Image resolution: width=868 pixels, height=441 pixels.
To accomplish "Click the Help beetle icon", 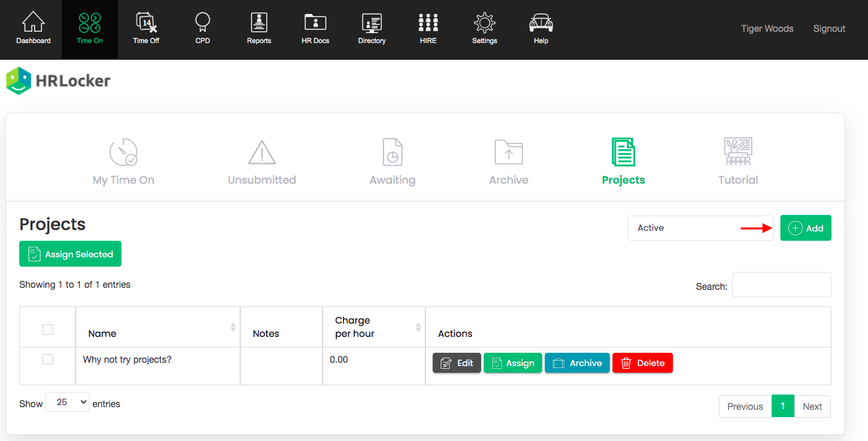I will tap(540, 28).
